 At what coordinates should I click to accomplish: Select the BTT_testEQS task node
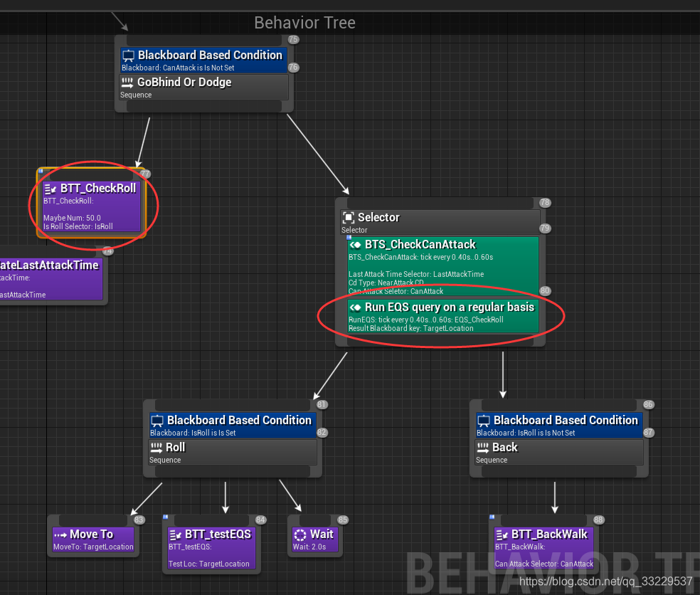(x=211, y=547)
